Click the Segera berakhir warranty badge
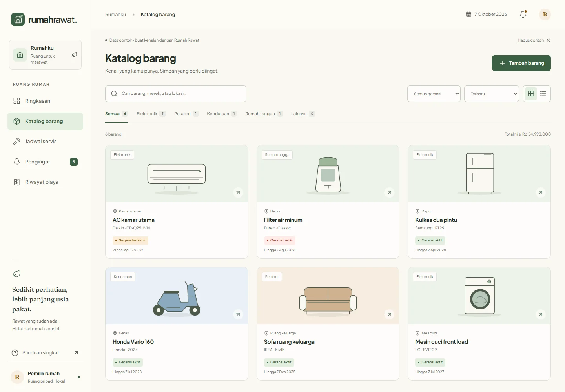 (130, 240)
